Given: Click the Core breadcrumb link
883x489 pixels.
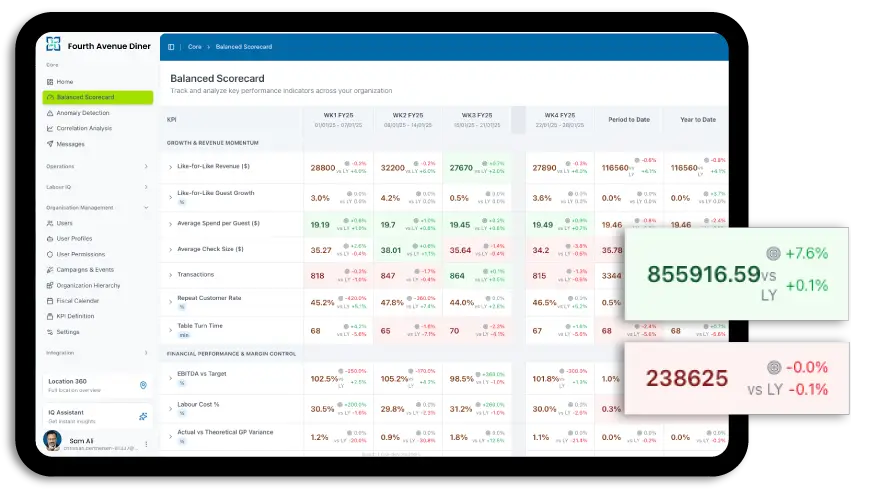Looking at the screenshot, I should tap(195, 47).
